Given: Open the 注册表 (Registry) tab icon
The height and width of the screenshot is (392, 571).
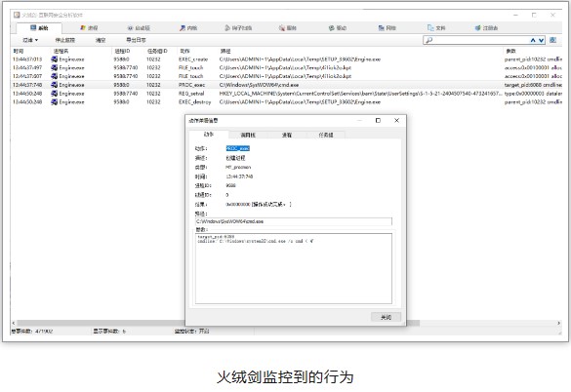Looking at the screenshot, I should coord(477,28).
